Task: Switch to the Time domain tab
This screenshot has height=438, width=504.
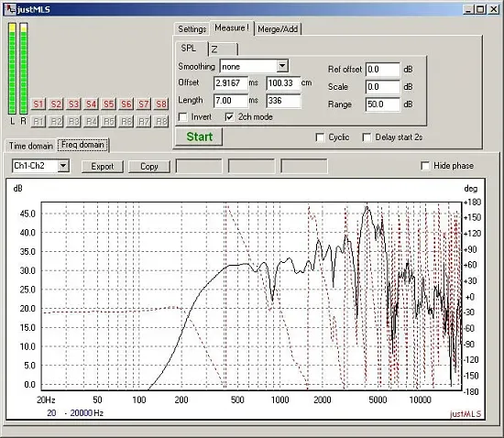Action: [x=31, y=146]
